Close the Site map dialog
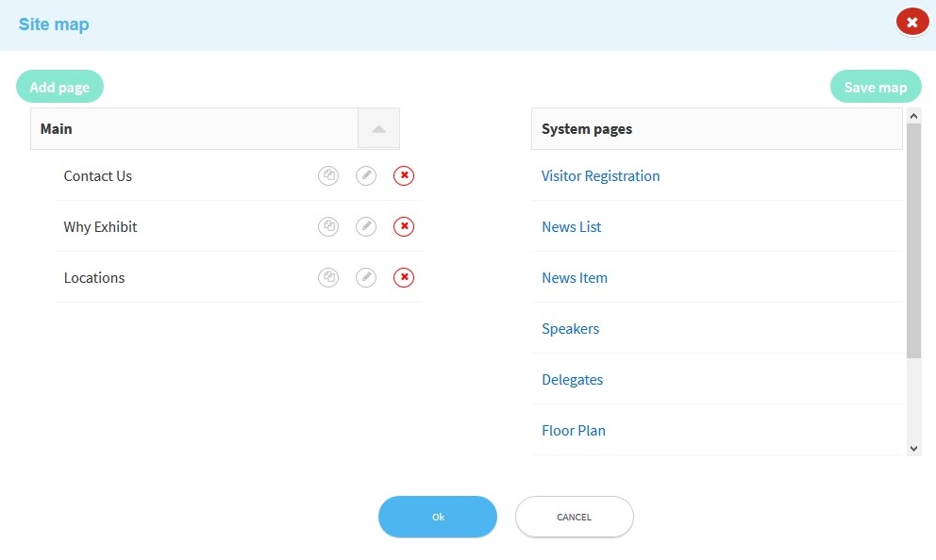Viewport: 936px width, 560px height. point(912,23)
